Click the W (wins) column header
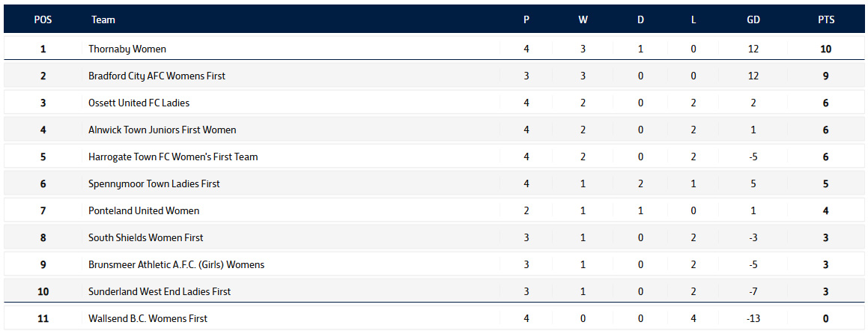This screenshot has height=334, width=868. click(583, 20)
